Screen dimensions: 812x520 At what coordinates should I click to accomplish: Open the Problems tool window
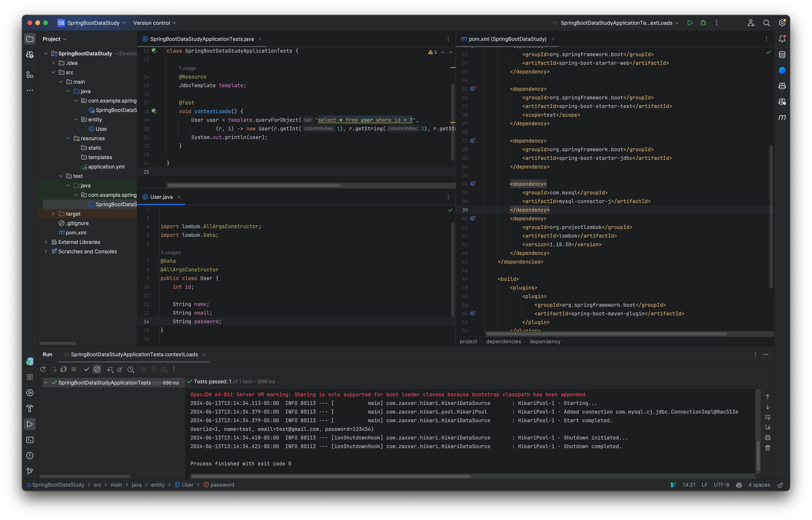[30, 456]
